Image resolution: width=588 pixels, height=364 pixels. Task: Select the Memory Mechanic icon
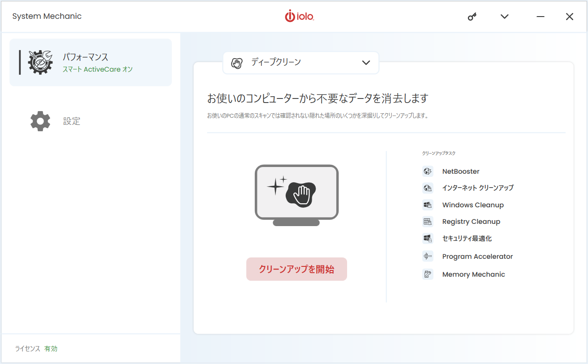point(428,274)
